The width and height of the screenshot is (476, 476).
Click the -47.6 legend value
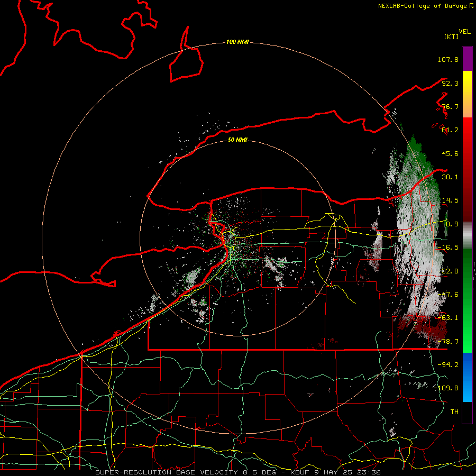448,295
